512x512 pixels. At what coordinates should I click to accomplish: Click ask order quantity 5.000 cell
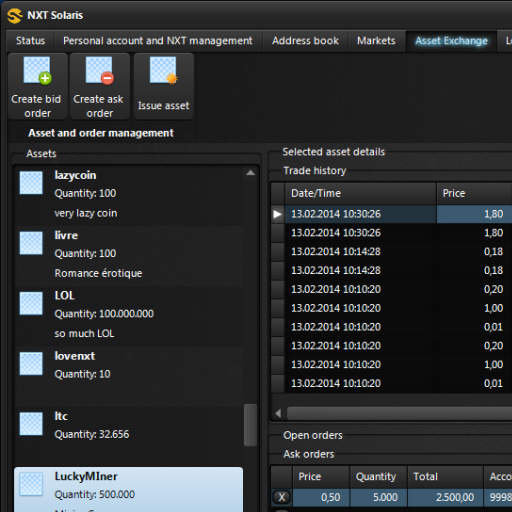point(378,497)
